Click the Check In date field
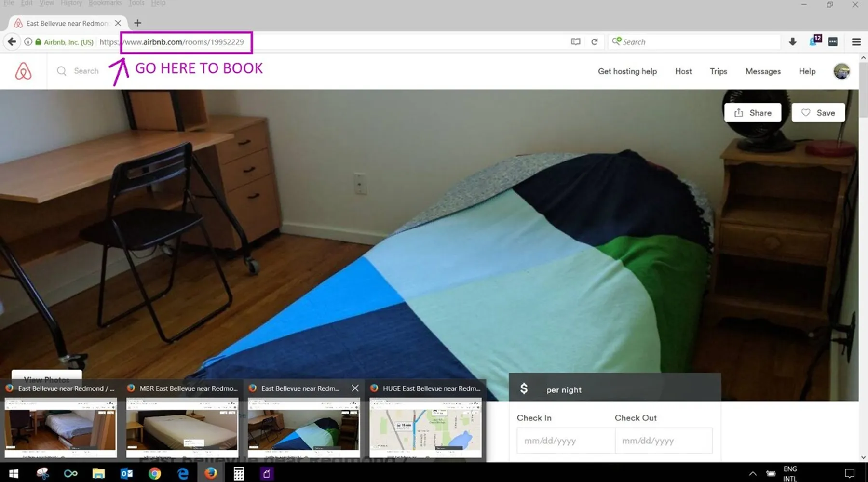868x482 pixels. point(566,441)
